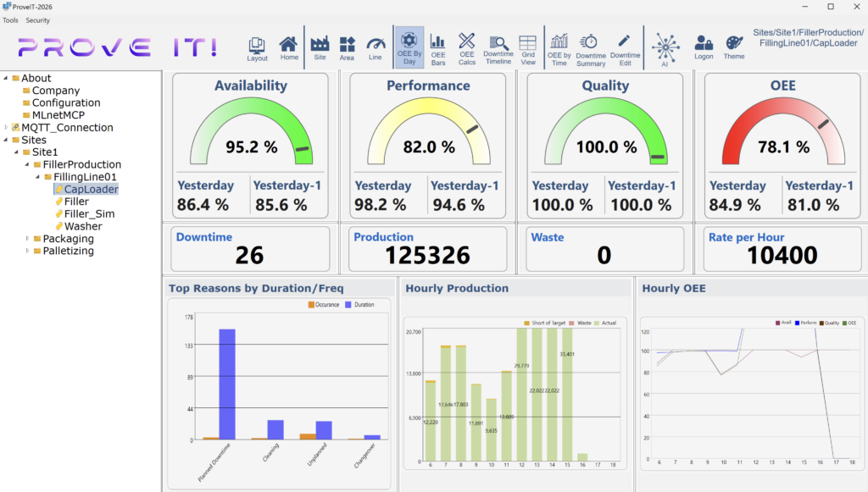Collapse the Sites tree node
Screen dimensions: 868x492
click(x=7, y=140)
